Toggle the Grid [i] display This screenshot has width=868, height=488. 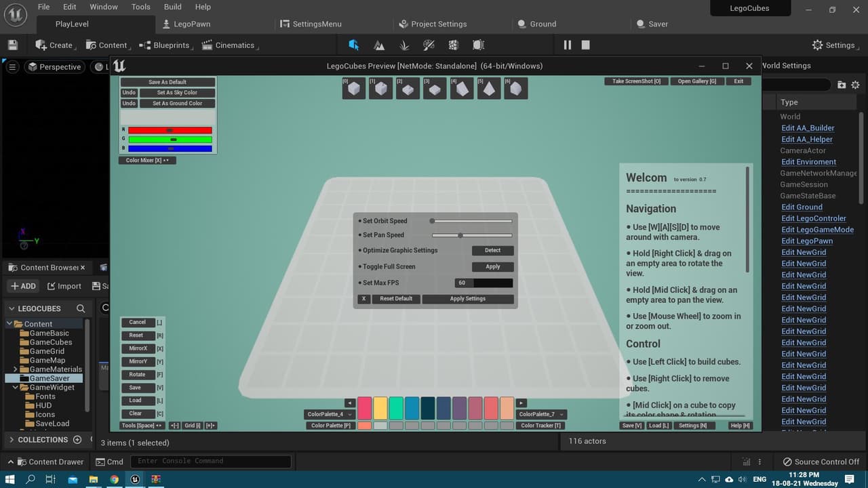coord(193,426)
